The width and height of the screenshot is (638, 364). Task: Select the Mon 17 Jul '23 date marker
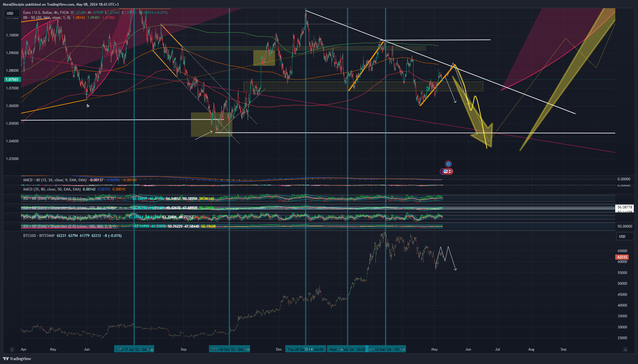click(x=134, y=349)
